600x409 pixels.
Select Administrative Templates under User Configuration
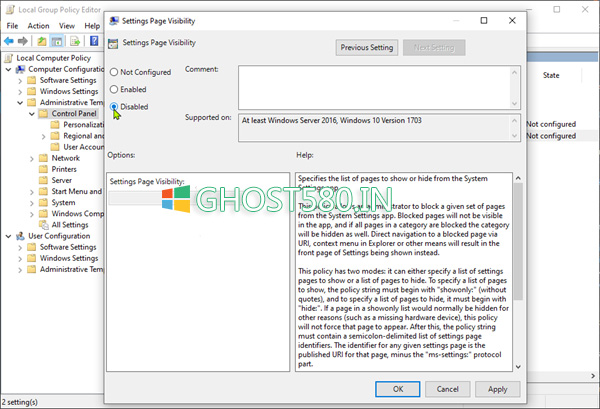point(72,269)
